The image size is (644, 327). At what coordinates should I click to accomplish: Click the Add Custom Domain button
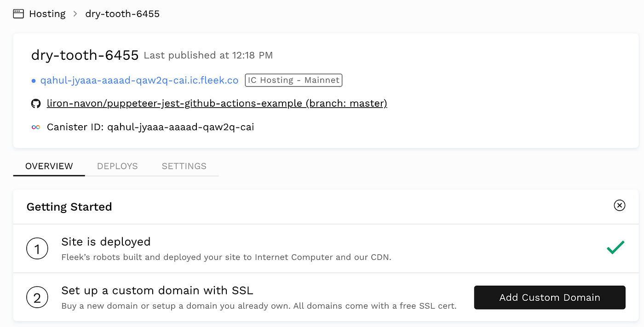point(550,298)
